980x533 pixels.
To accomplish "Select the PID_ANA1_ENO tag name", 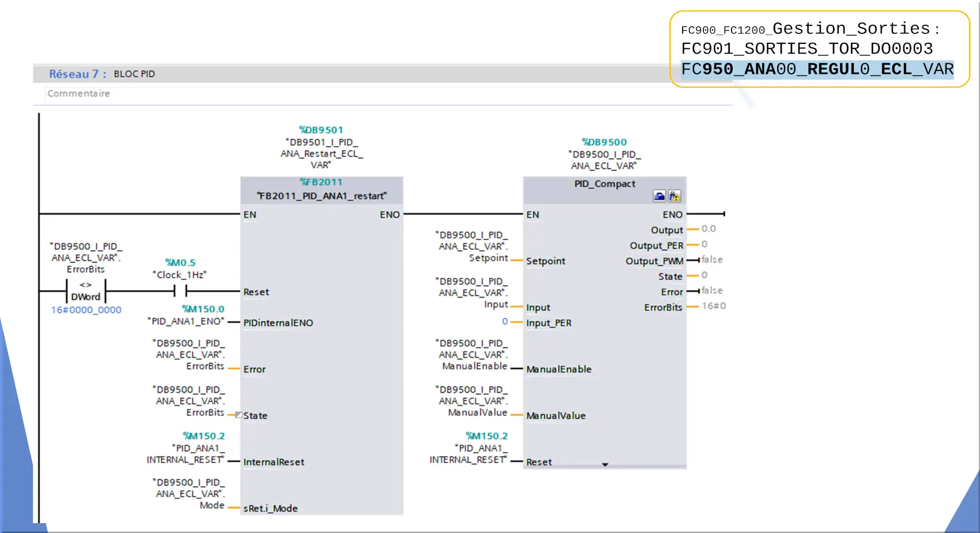I will (x=186, y=321).
